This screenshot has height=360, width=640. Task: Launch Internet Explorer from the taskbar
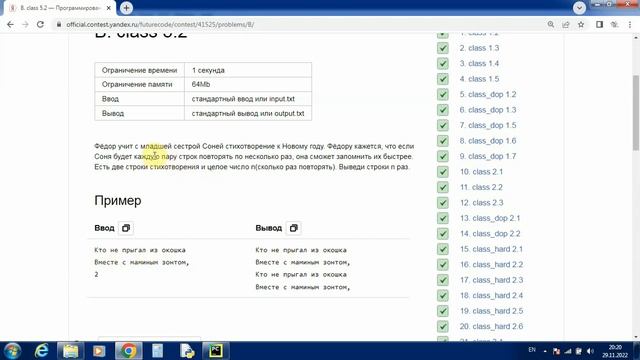(41, 351)
